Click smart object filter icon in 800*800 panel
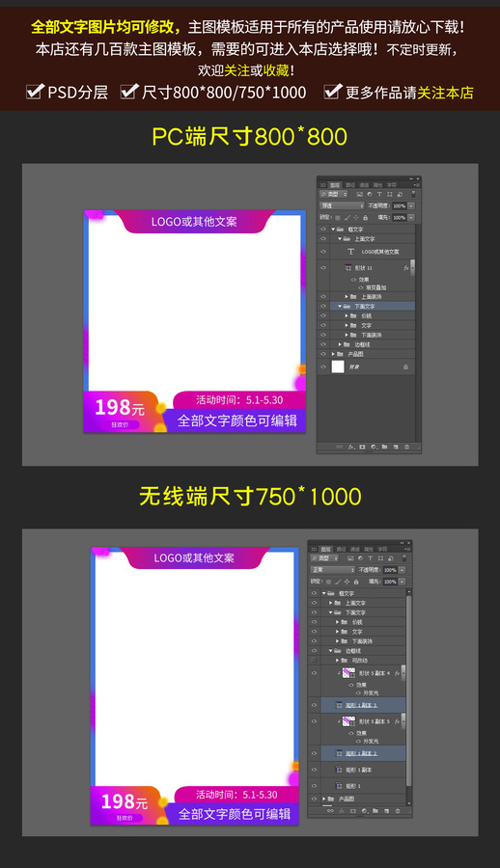 tap(401, 194)
